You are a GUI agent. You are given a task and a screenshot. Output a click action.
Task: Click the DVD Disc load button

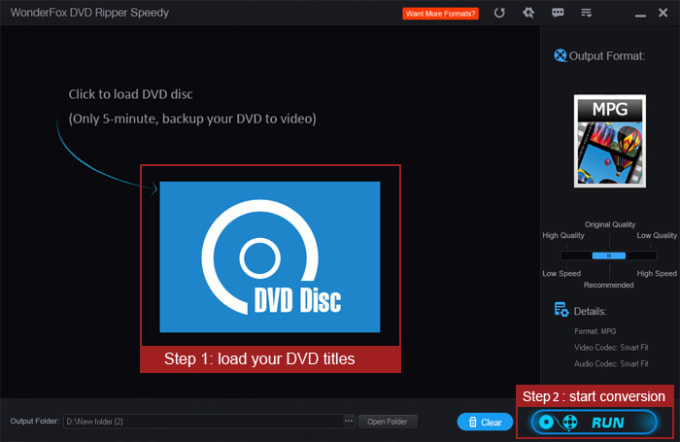(x=270, y=257)
